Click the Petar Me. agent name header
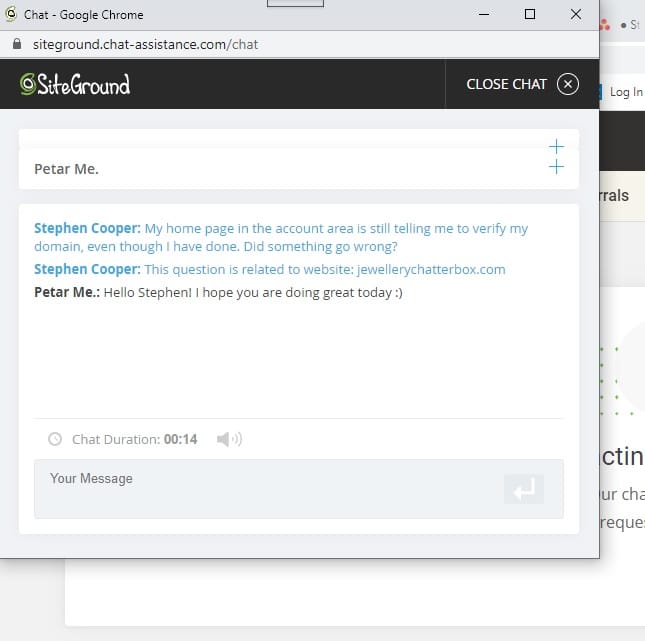This screenshot has width=645, height=641. 67,169
